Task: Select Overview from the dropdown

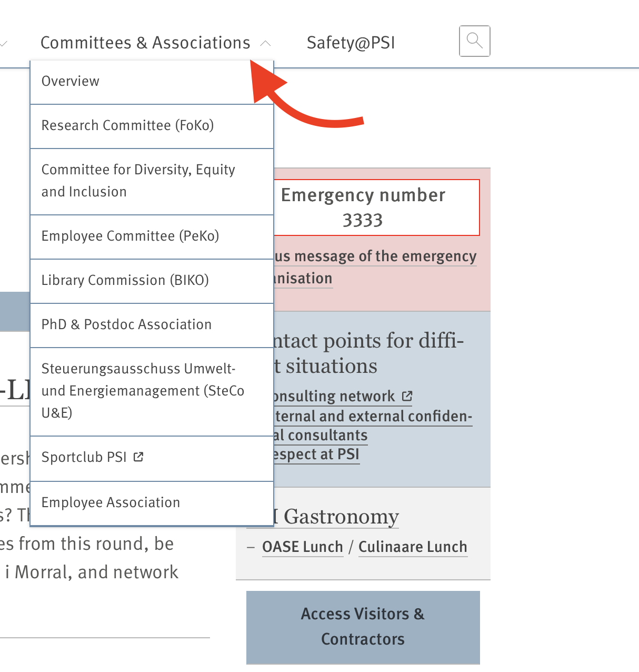Action: pyautogui.click(x=71, y=81)
